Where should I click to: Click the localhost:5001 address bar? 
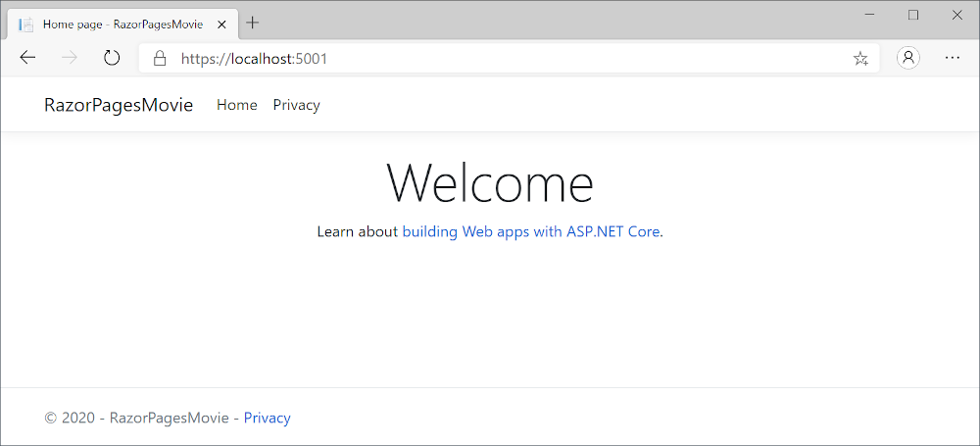(x=490, y=59)
